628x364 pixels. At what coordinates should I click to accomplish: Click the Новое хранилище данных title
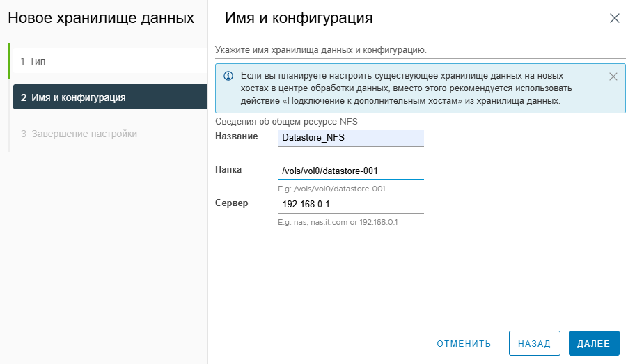[x=101, y=18]
